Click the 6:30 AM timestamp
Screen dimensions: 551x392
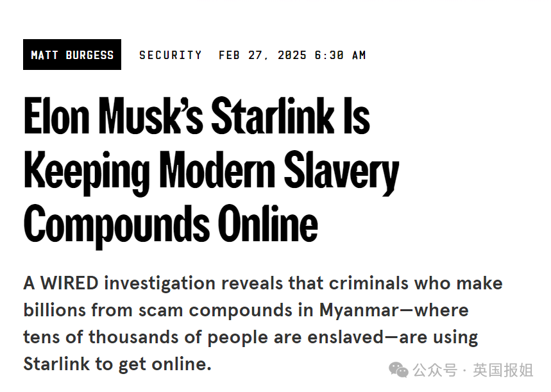340,55
